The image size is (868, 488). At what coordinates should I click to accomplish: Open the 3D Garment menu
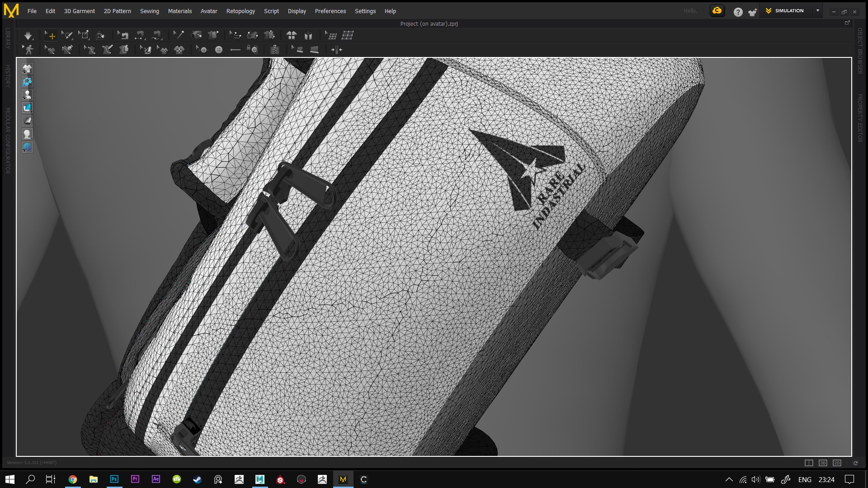click(80, 11)
